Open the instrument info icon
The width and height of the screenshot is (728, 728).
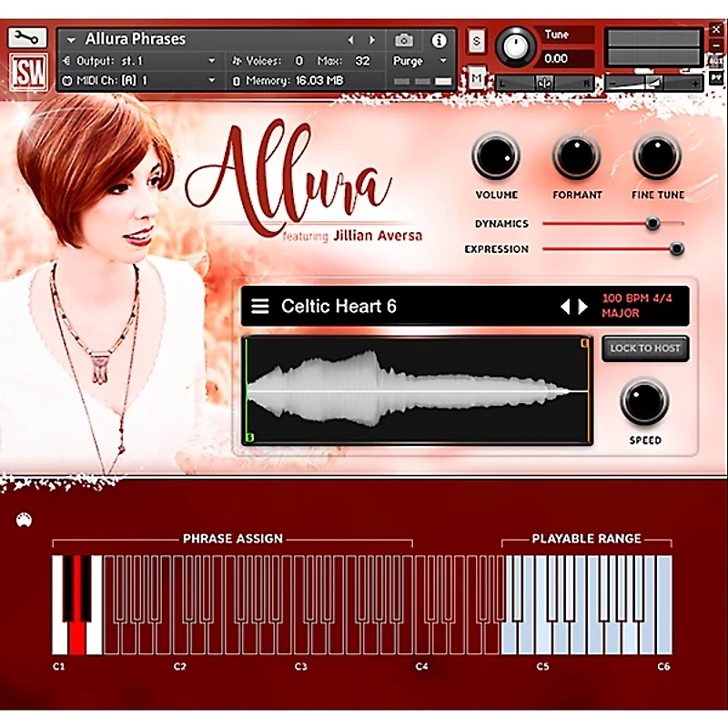439,40
